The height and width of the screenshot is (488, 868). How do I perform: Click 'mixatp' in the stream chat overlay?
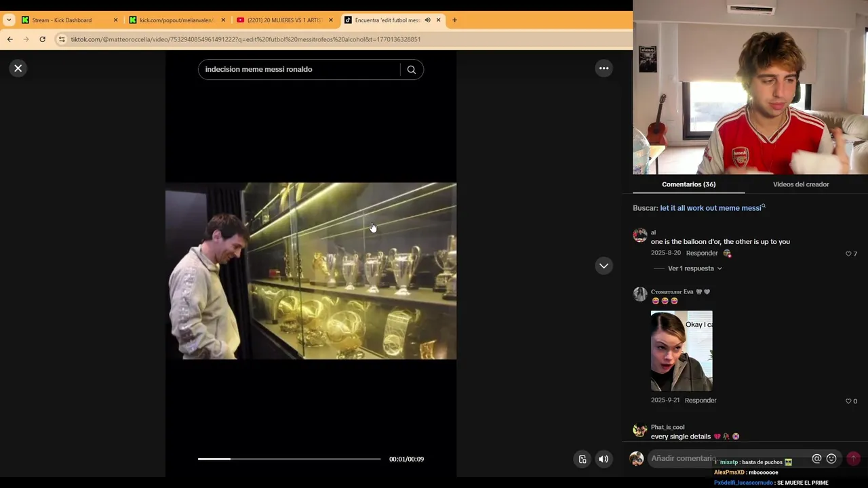tap(729, 462)
